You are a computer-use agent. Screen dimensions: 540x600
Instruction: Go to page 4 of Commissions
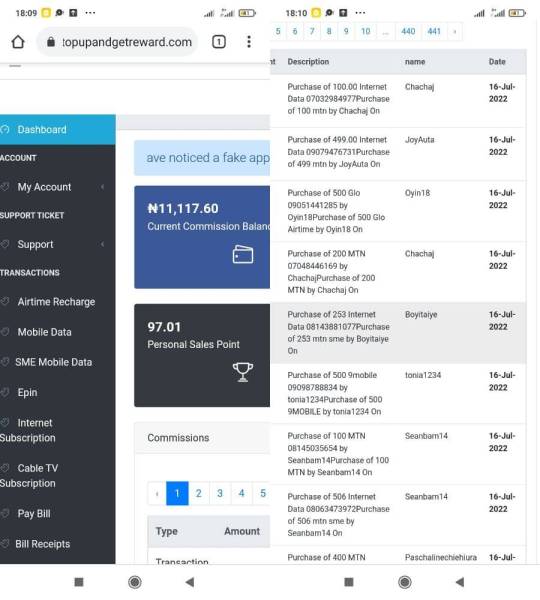pos(241,493)
